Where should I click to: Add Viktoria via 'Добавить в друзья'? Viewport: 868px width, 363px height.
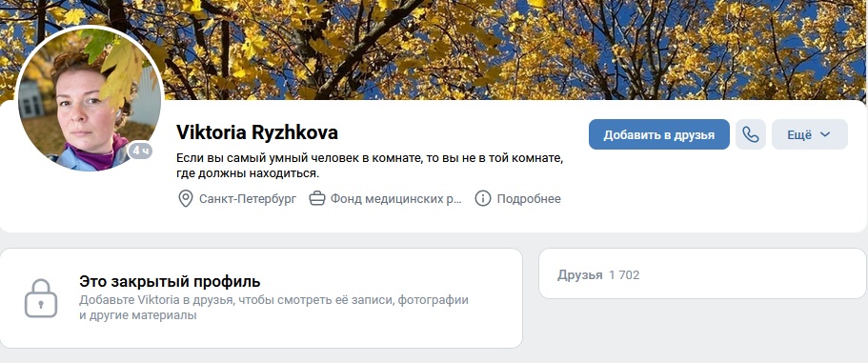click(x=658, y=134)
